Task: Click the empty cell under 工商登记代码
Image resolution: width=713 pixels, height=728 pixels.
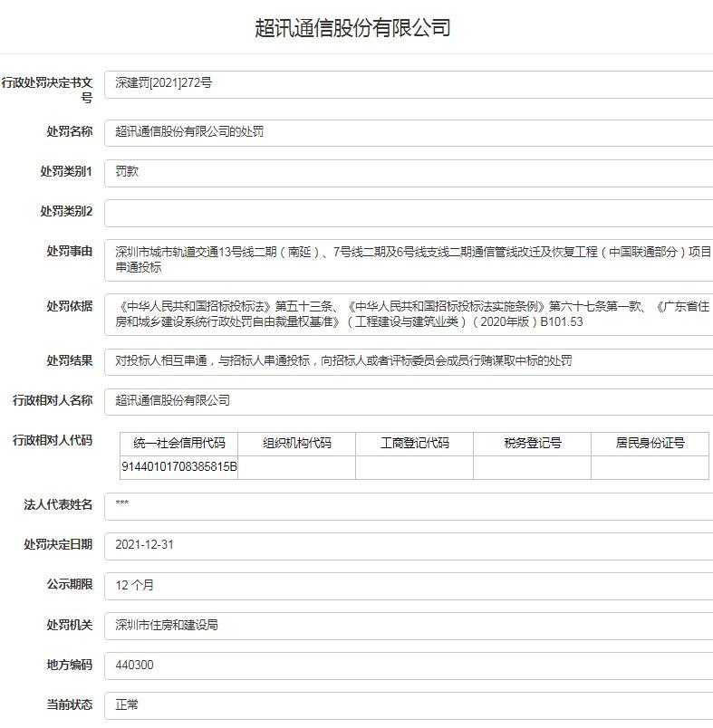Action: tap(414, 467)
